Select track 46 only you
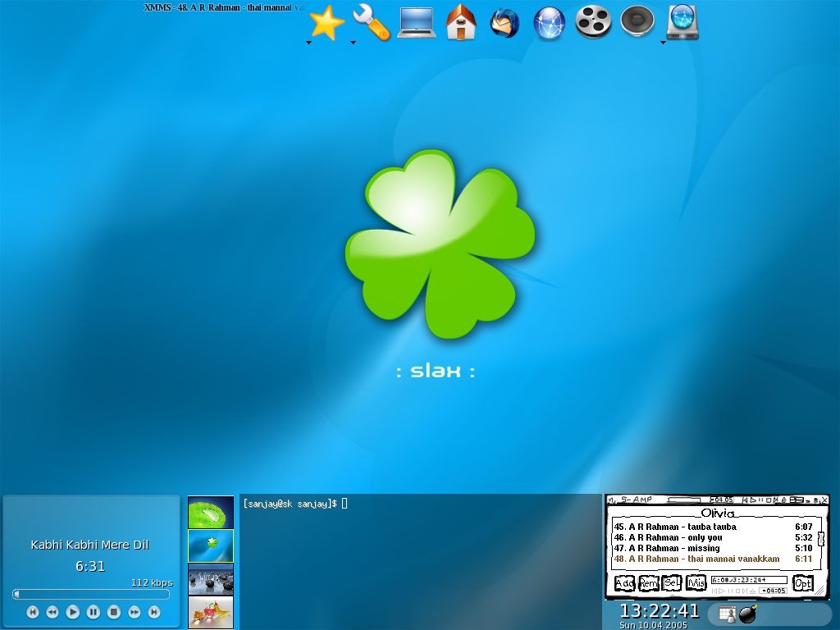The height and width of the screenshot is (630, 840). (x=713, y=537)
